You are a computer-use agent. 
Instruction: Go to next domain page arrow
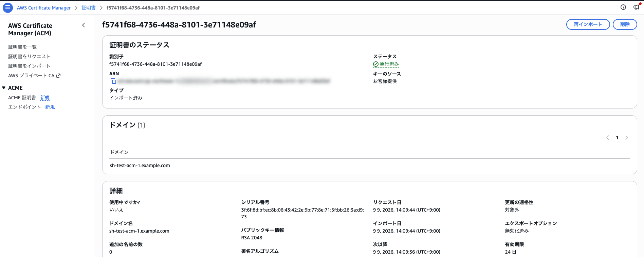(627, 138)
